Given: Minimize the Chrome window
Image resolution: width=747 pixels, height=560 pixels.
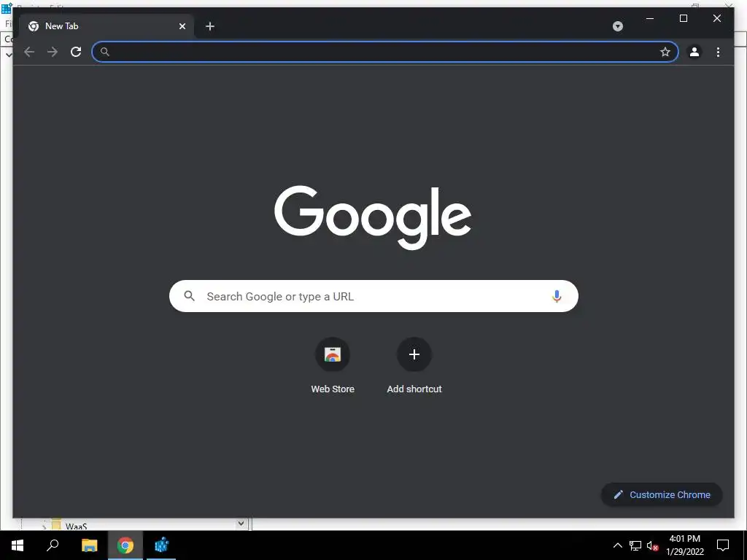Looking at the screenshot, I should point(650,18).
